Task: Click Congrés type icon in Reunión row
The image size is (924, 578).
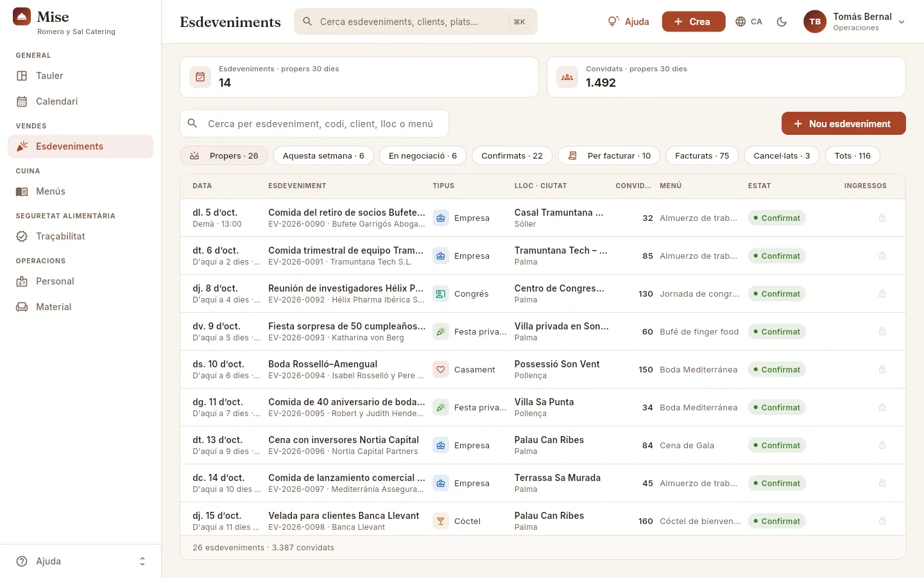Action: point(441,293)
